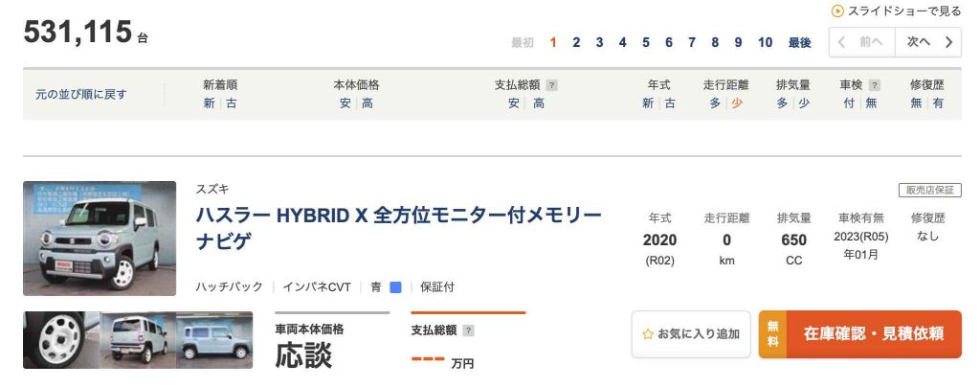Jump to the last page (最後)

point(799,42)
